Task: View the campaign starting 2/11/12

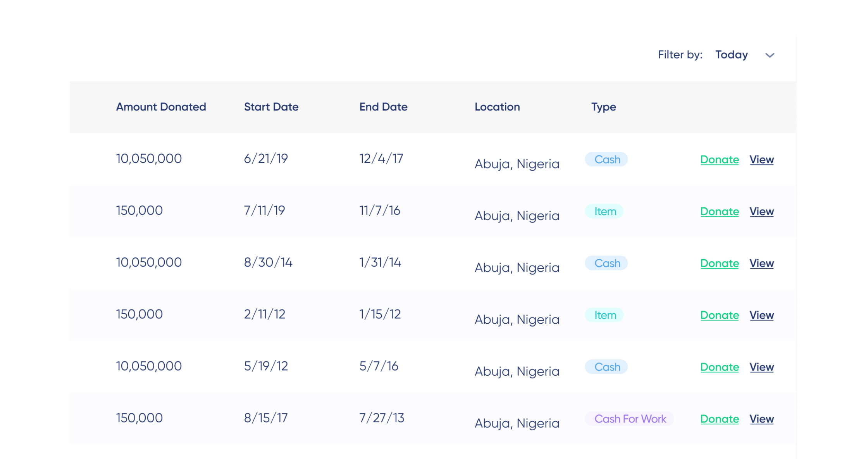Action: pyautogui.click(x=761, y=316)
